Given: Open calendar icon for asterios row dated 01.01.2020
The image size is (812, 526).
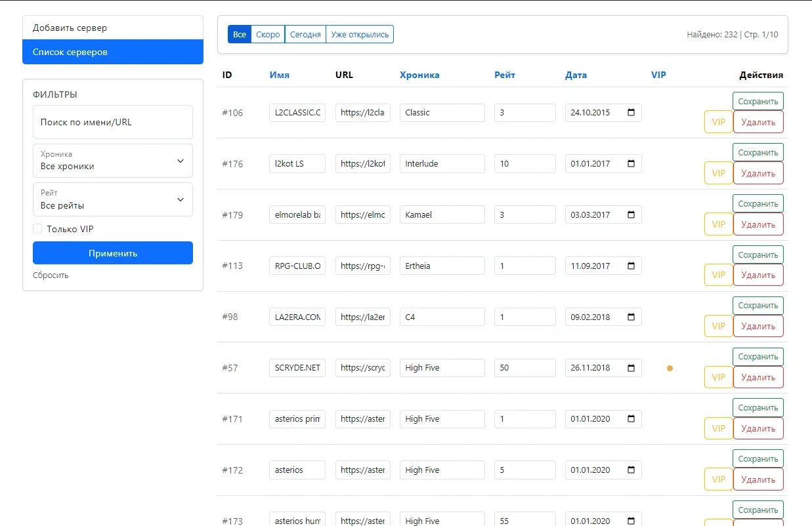Looking at the screenshot, I should 631,470.
